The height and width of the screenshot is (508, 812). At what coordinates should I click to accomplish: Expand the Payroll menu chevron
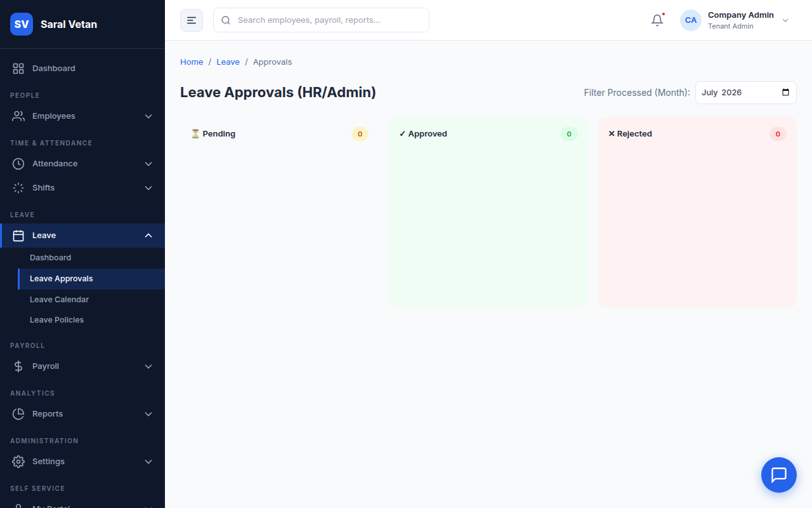[148, 366]
